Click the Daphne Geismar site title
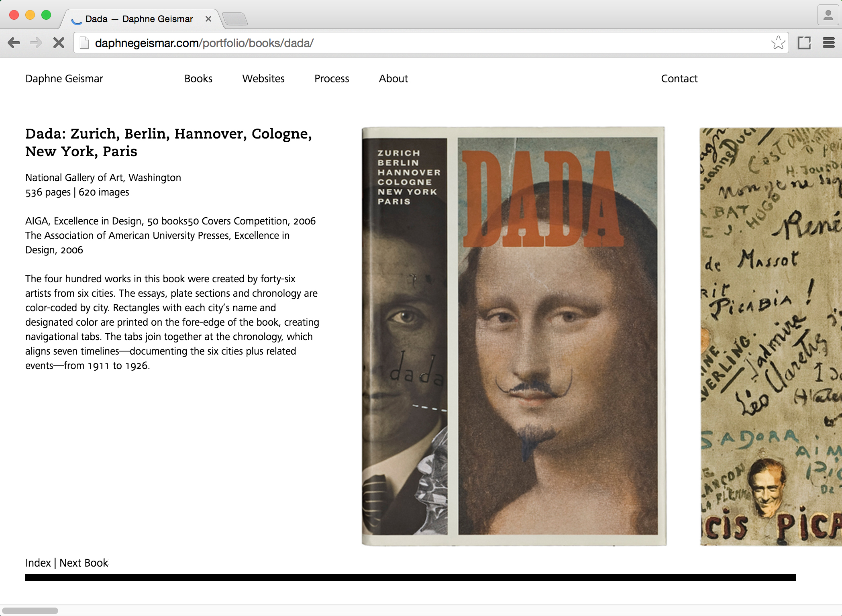The height and width of the screenshot is (616, 842). 64,79
